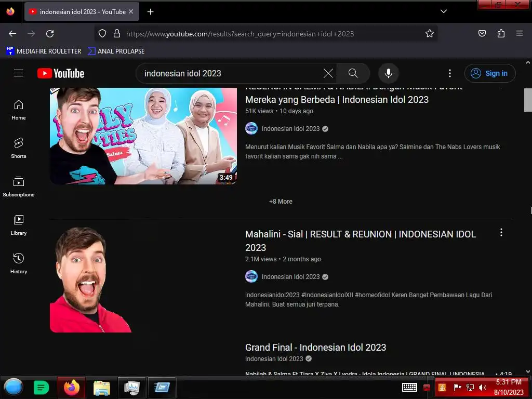The image size is (532, 399).
Task: Switch to Firefox in taskbar
Action: pyautogui.click(x=71, y=387)
